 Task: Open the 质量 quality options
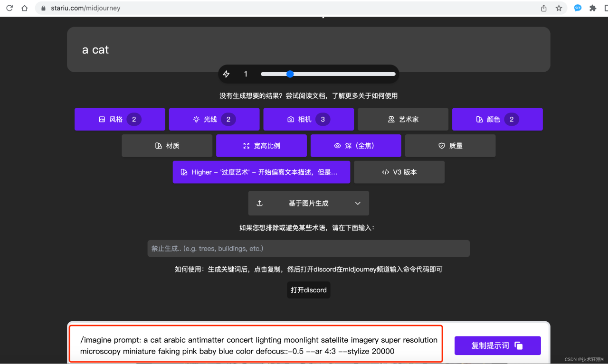tap(450, 146)
